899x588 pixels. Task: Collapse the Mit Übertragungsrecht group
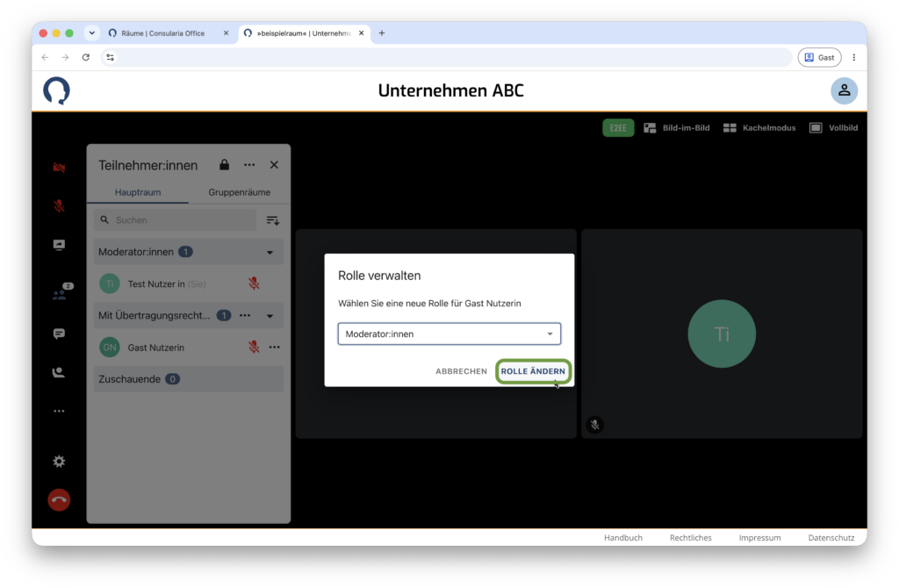270,316
